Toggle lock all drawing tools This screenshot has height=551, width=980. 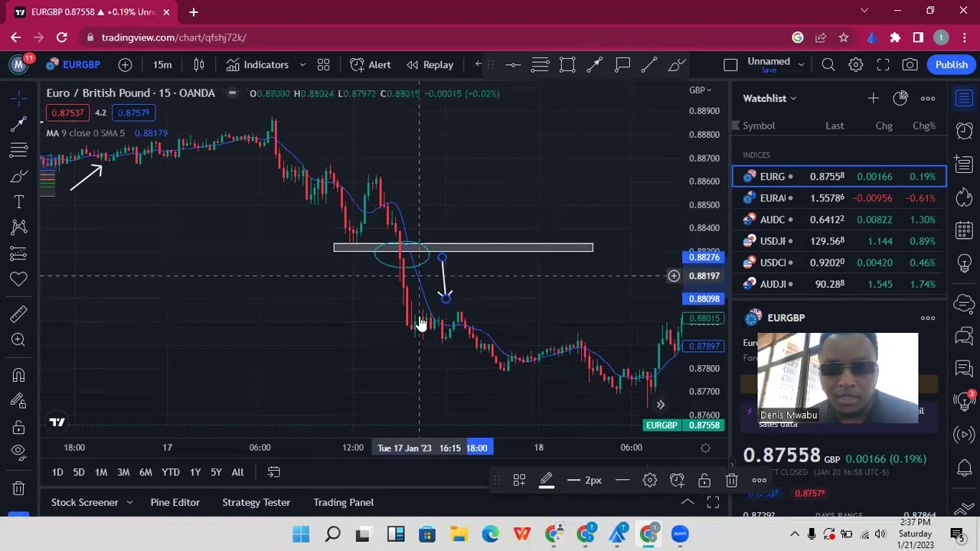coord(19,426)
